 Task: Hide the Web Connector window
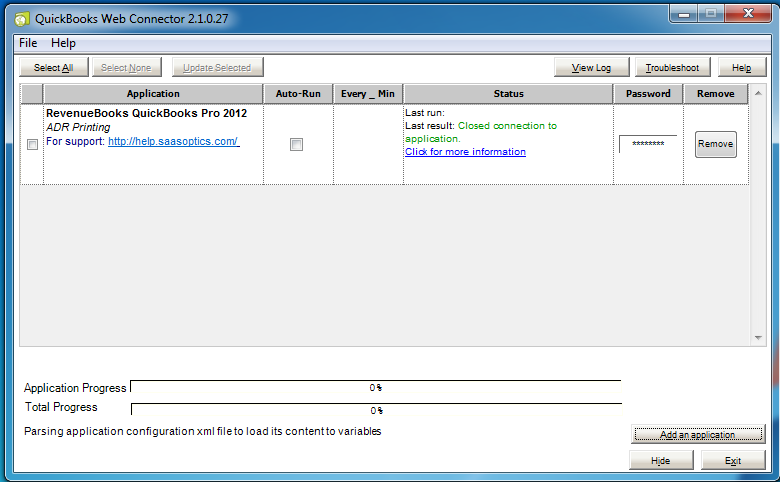coord(661,461)
